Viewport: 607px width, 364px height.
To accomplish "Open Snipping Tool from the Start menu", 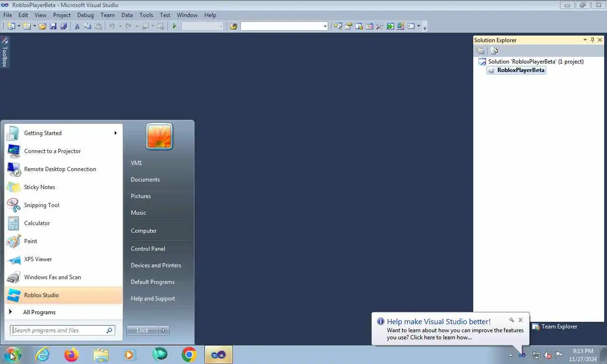I will click(64, 205).
